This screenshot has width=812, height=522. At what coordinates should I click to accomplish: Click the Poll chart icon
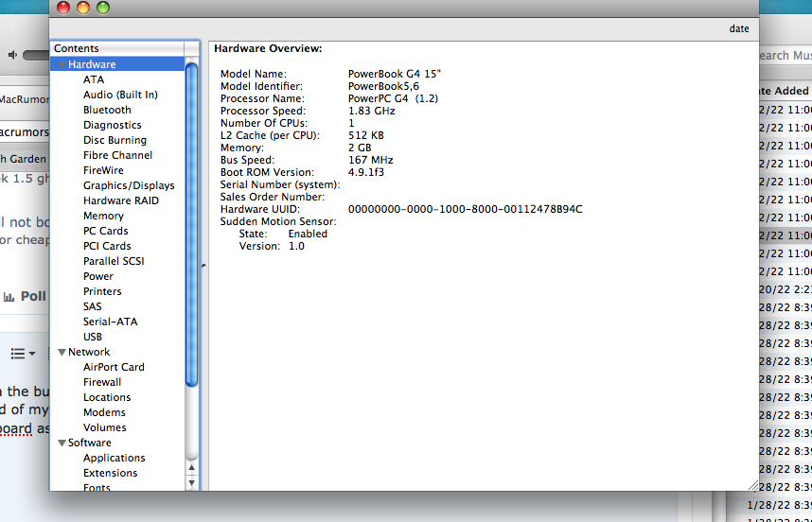pos(9,296)
